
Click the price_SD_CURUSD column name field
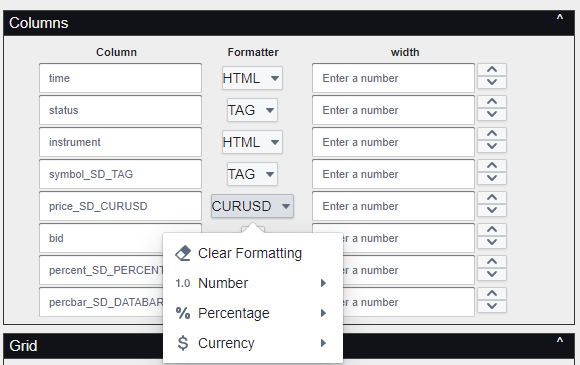[120, 206]
